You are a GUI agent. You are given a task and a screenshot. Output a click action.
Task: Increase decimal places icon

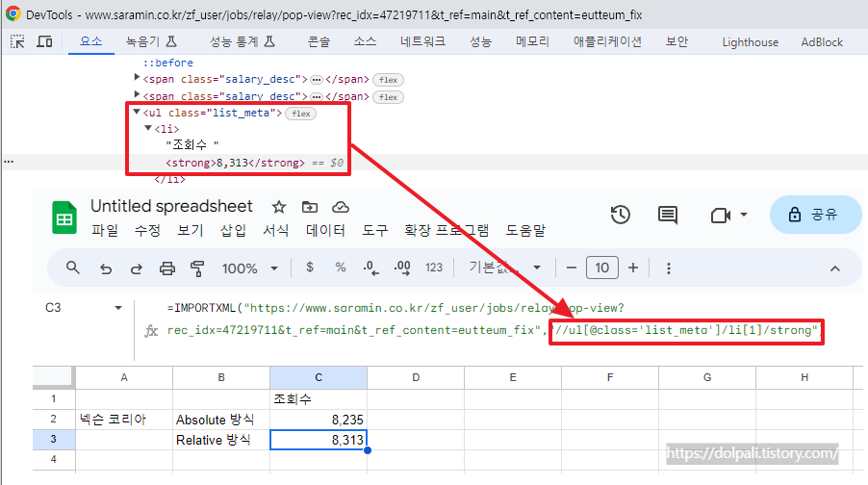click(x=402, y=268)
